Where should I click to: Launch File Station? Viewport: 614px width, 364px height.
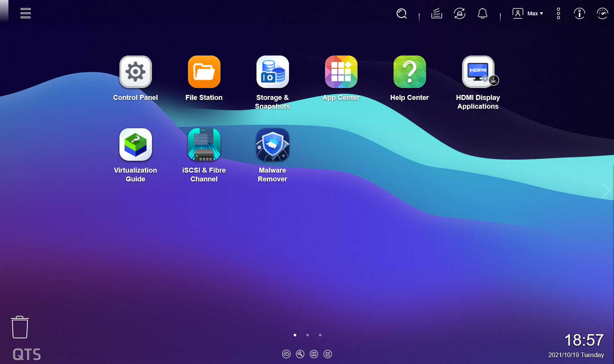click(x=204, y=72)
